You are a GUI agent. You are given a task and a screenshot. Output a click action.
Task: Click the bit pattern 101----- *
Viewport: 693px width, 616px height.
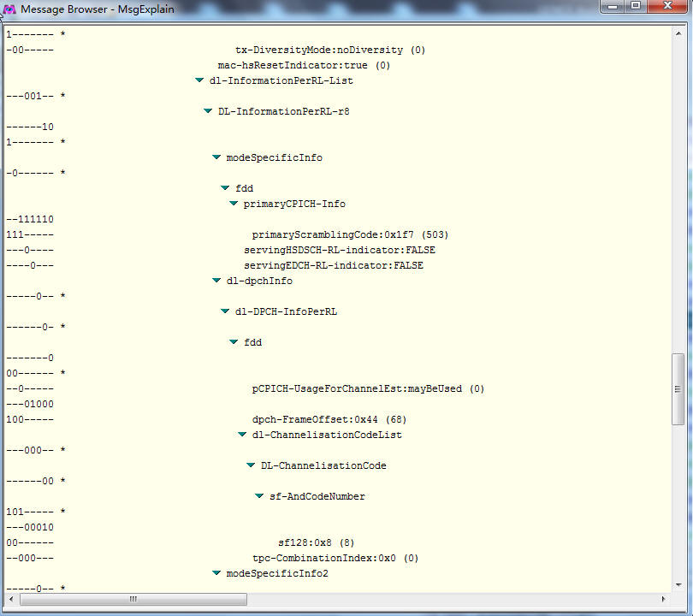36,512
